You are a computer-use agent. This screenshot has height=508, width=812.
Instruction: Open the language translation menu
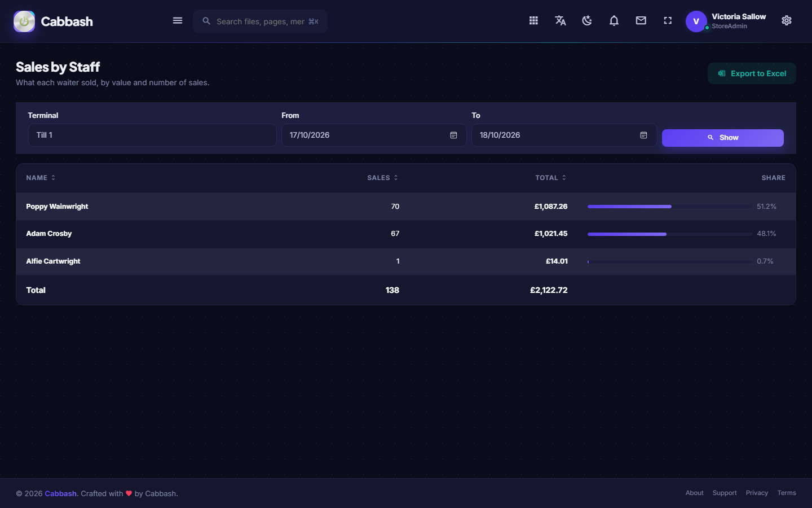click(561, 21)
